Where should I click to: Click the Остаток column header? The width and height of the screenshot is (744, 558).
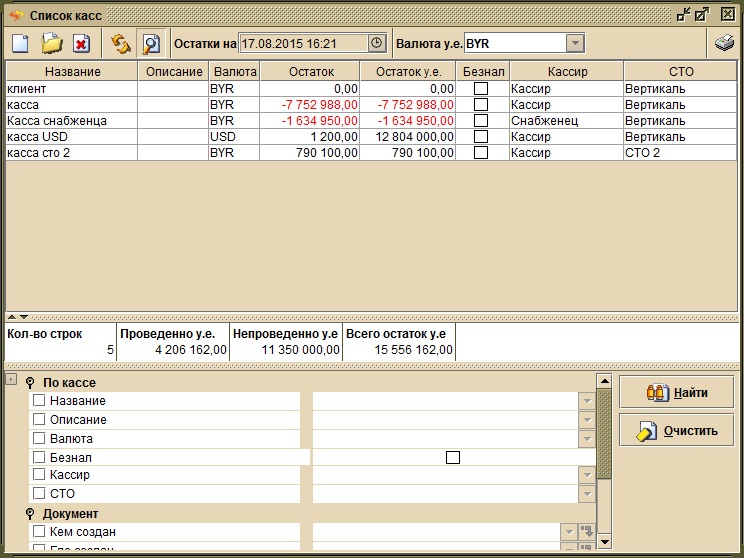[x=310, y=72]
